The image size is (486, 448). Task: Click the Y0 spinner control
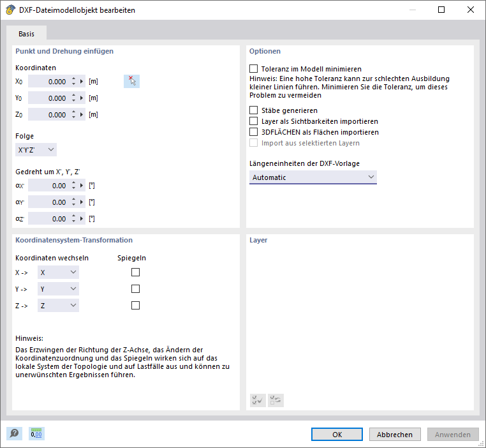(x=73, y=98)
